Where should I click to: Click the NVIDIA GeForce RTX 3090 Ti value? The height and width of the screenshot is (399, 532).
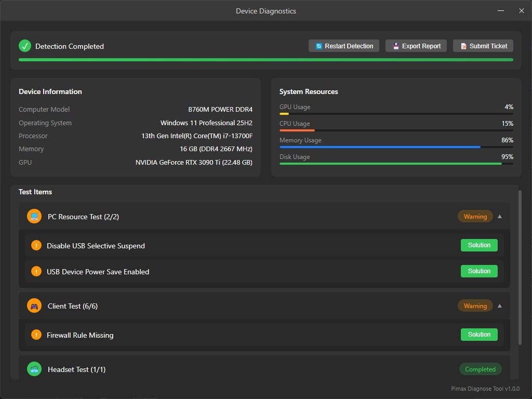pyautogui.click(x=194, y=162)
